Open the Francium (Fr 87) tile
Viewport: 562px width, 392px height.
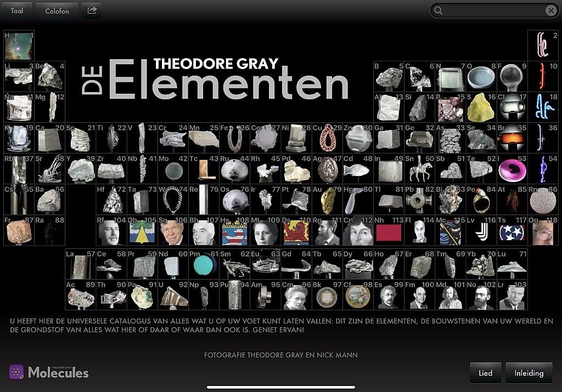(19, 230)
